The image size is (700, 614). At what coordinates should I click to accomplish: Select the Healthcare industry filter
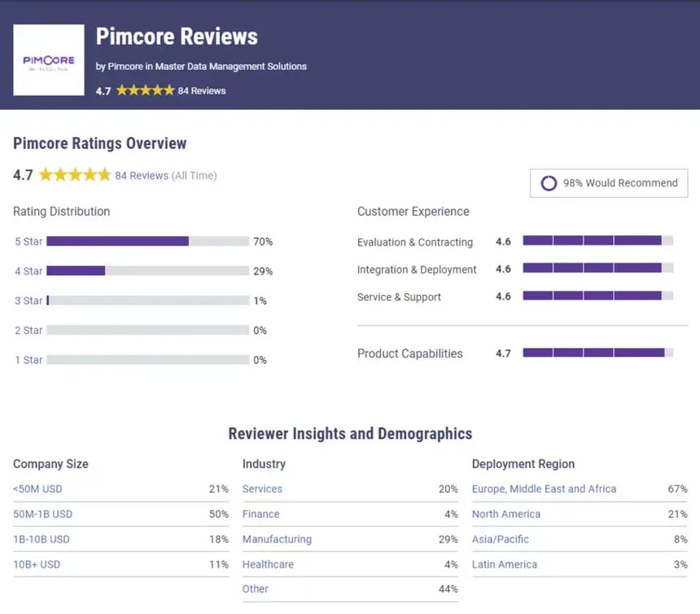(268, 564)
